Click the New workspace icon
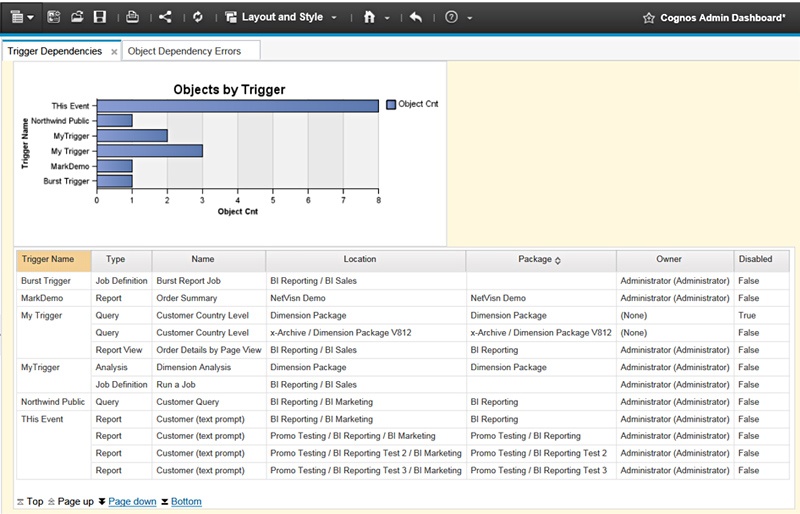Viewport: 800px width, 514px height. pyautogui.click(x=54, y=17)
